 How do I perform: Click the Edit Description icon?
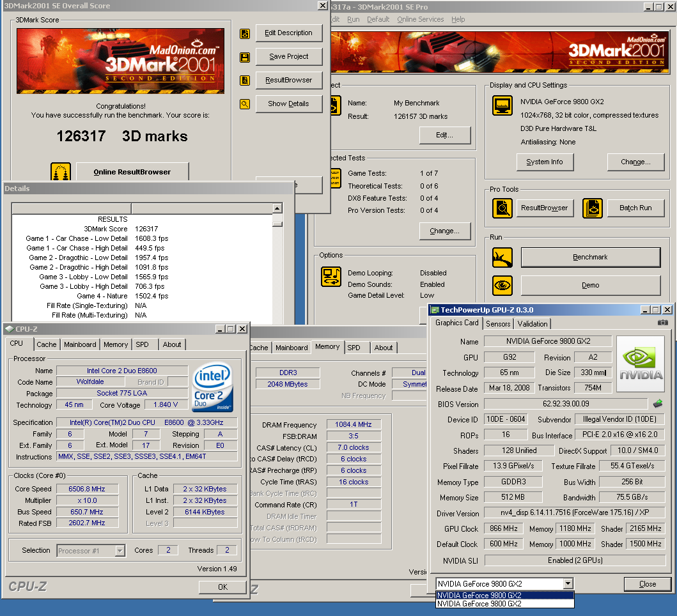245,34
